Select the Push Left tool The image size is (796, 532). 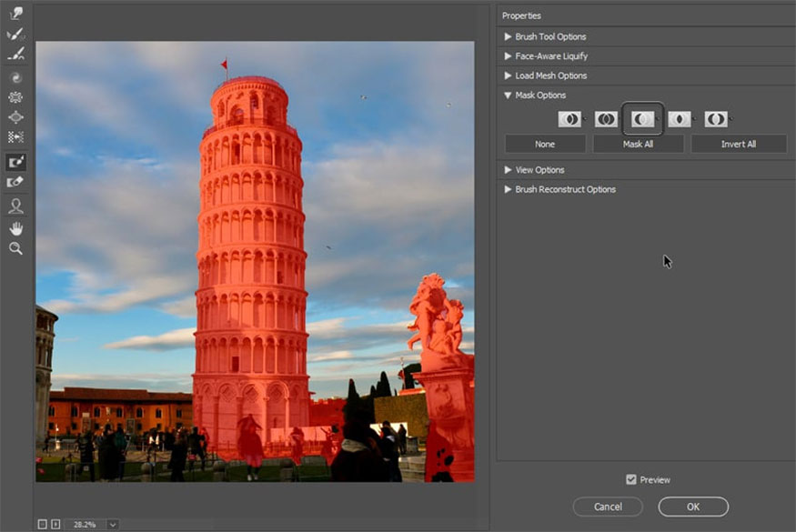[x=15, y=137]
